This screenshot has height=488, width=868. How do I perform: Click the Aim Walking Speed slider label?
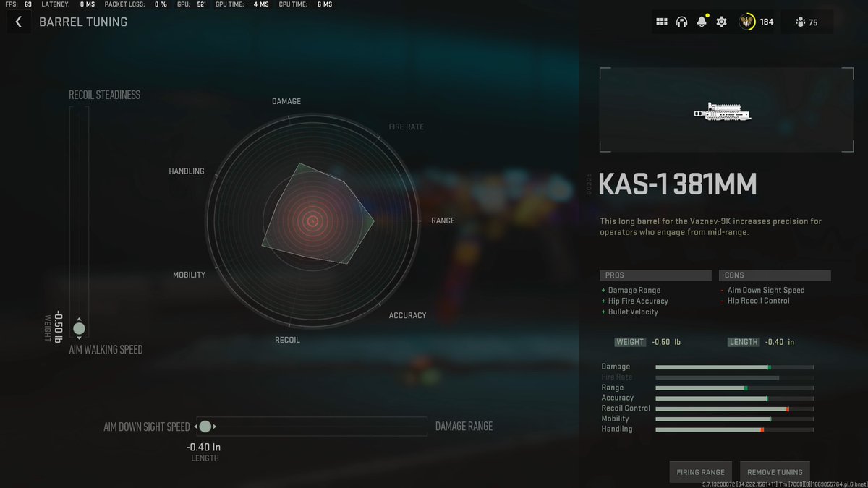pyautogui.click(x=106, y=349)
